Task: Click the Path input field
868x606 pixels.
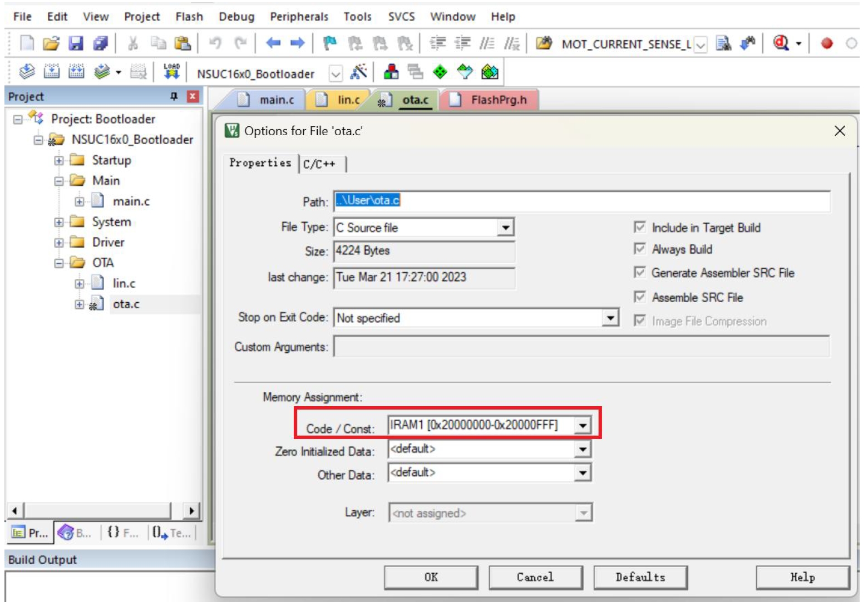Action: point(581,201)
